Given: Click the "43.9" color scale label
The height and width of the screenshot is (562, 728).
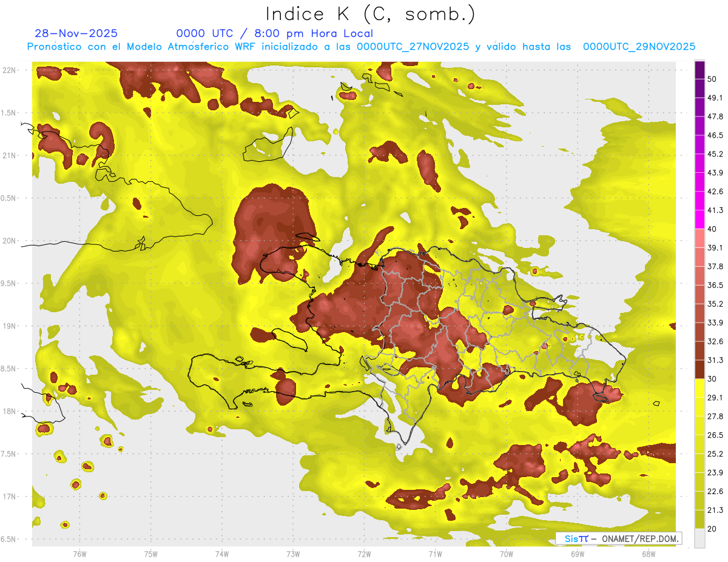Looking at the screenshot, I should pos(715,173).
